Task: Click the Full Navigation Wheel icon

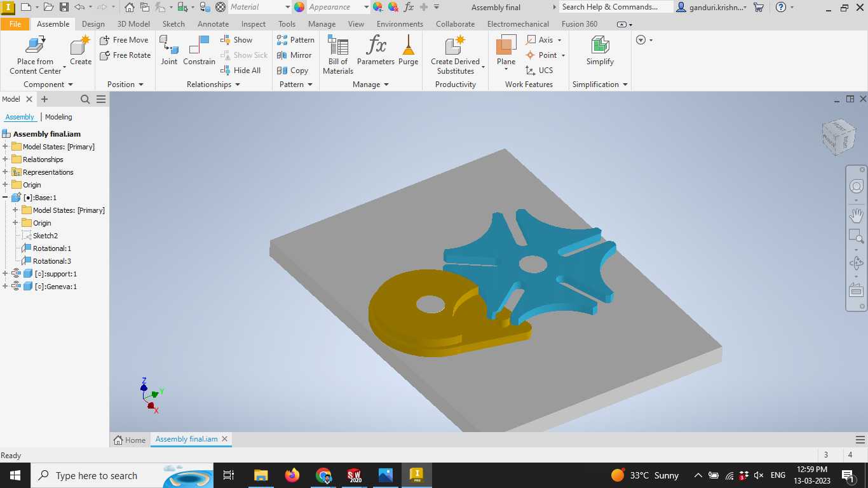Action: 856,187
